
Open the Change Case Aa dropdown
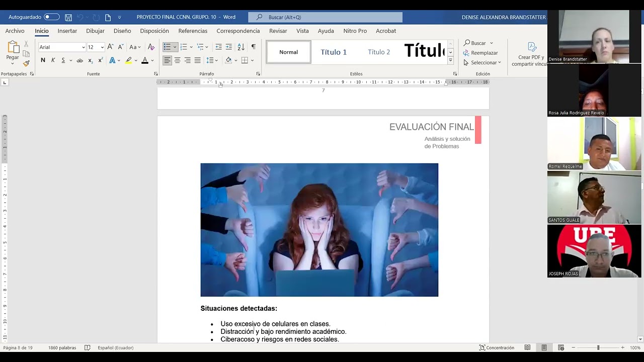click(135, 47)
